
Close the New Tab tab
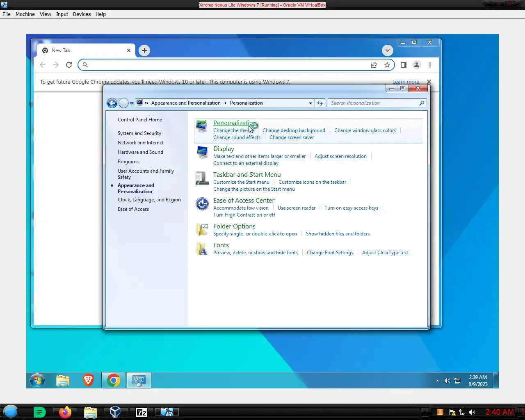(x=129, y=50)
